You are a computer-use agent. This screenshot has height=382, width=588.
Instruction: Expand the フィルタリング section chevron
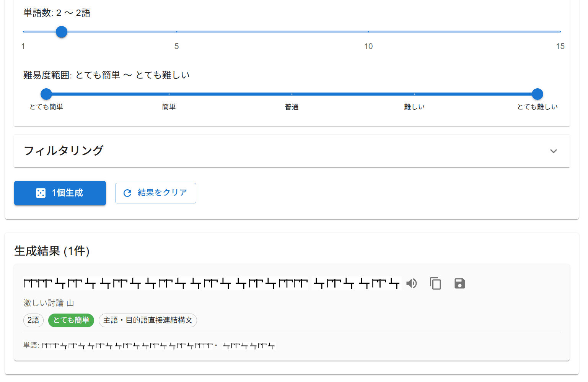coord(553,151)
